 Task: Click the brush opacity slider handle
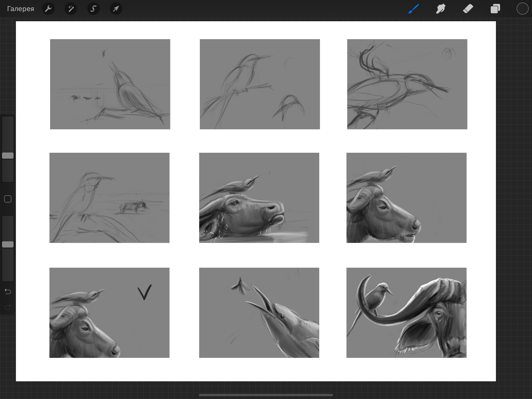pyautogui.click(x=8, y=245)
